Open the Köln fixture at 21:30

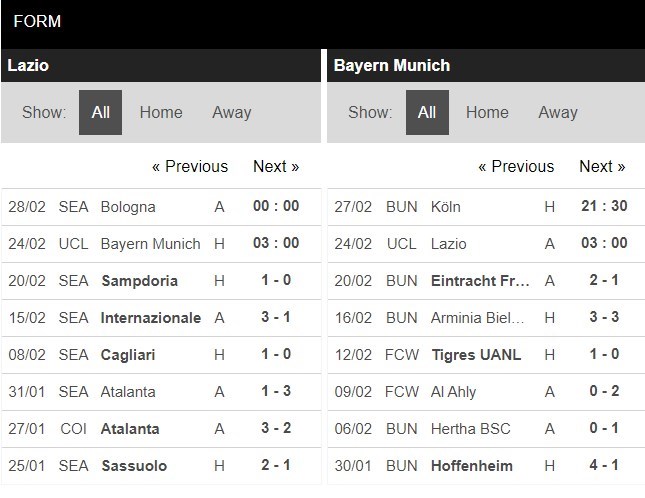(602, 207)
